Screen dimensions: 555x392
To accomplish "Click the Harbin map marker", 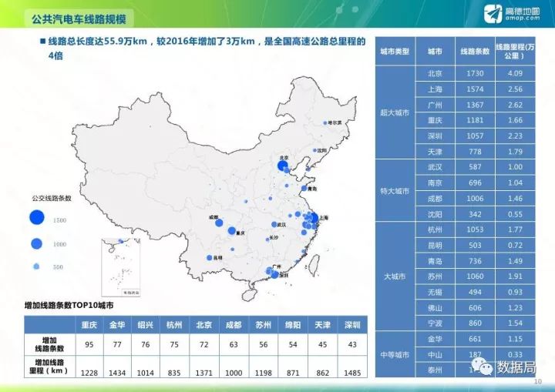I will click(325, 123).
